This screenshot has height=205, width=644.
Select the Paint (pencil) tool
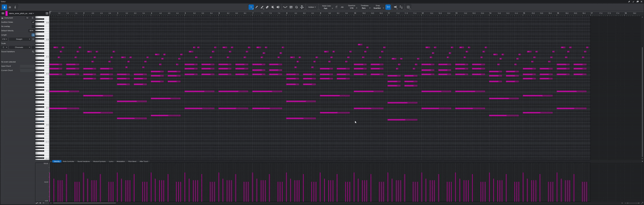click(x=262, y=7)
